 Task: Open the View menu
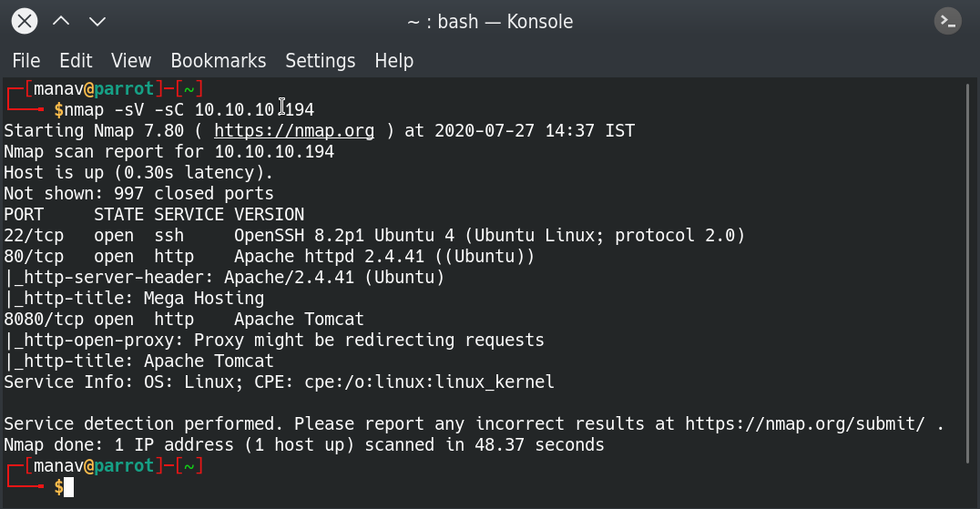131,61
